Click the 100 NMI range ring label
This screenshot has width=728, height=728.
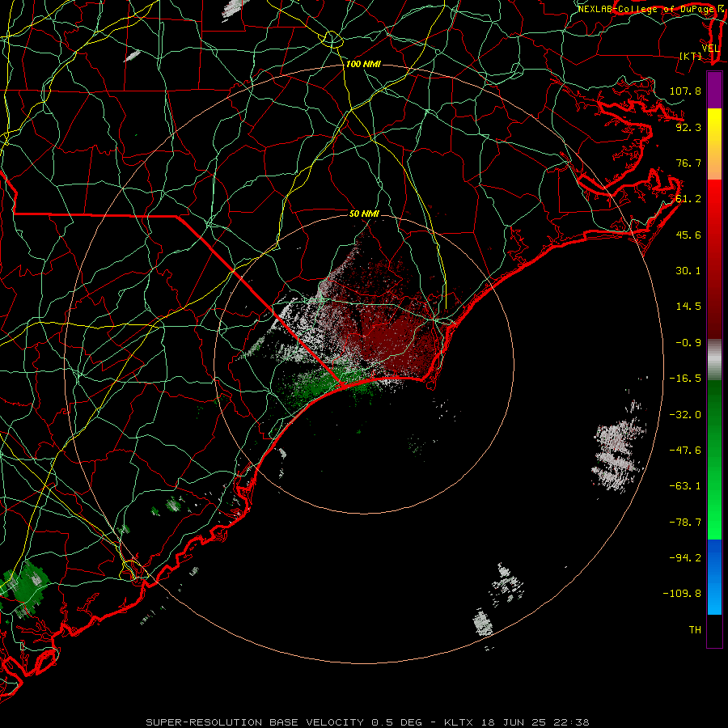tap(363, 64)
